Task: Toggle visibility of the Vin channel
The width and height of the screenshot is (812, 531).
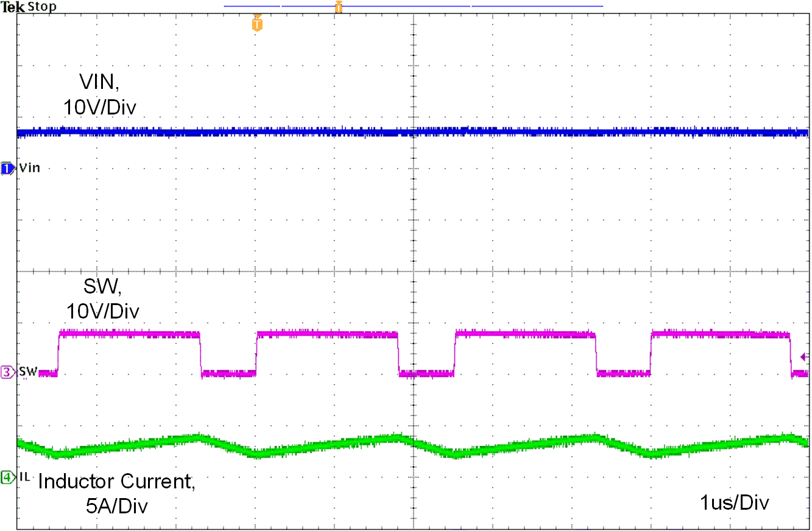Action: point(6,168)
